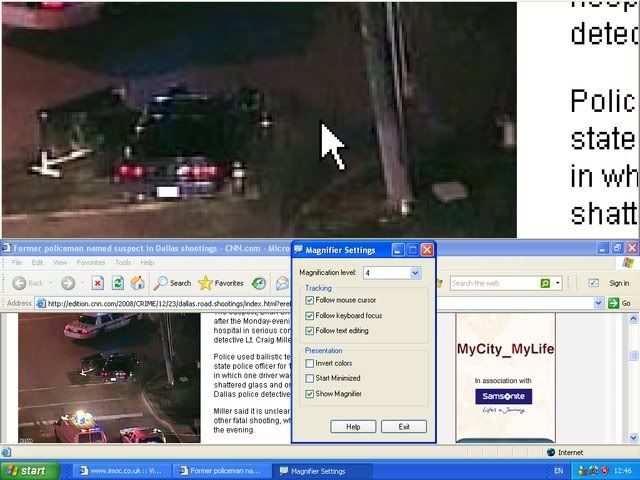Screen dimensions: 640x480
Task: Click the Start button
Action: click(29, 471)
